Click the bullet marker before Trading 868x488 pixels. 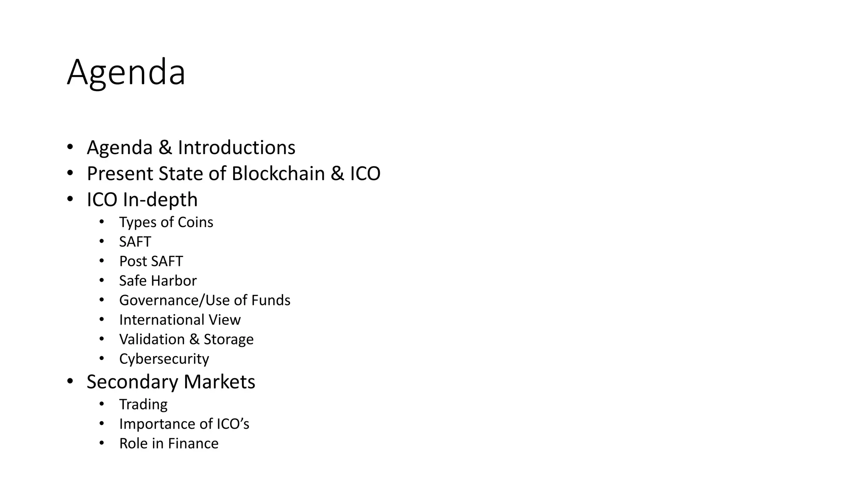pos(101,404)
